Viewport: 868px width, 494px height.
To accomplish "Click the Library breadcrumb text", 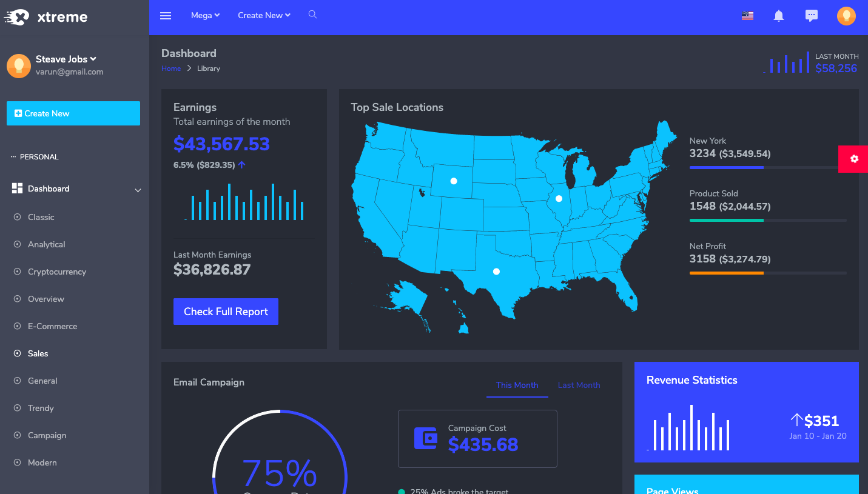I will [209, 68].
